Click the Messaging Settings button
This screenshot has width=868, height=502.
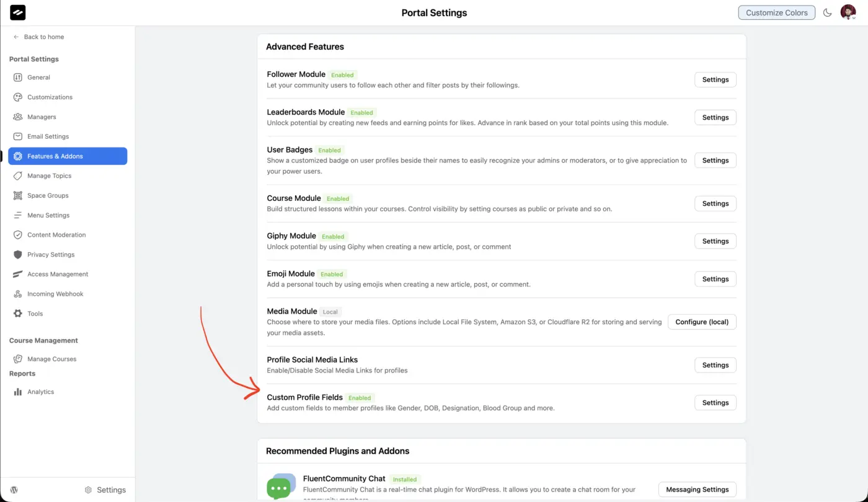click(697, 490)
